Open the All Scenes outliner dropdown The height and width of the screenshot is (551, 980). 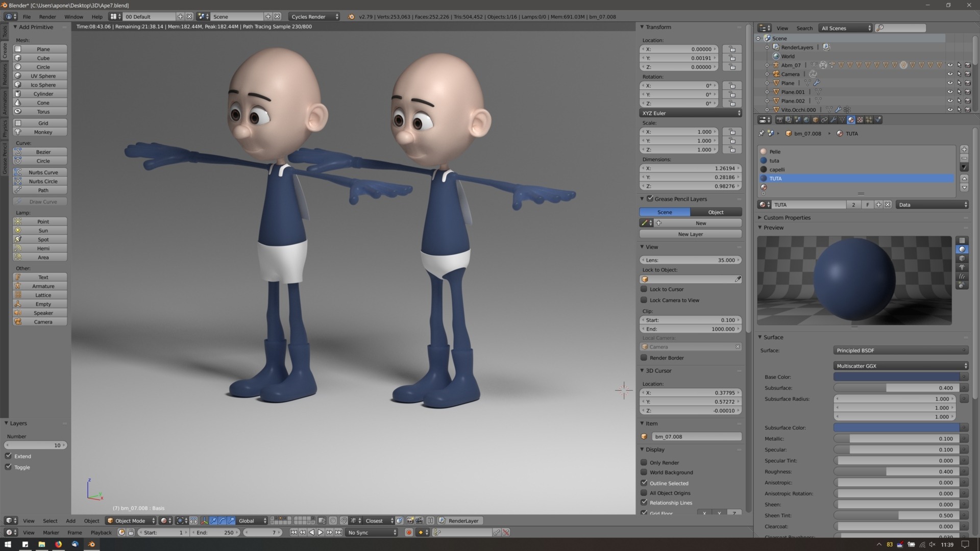(845, 28)
